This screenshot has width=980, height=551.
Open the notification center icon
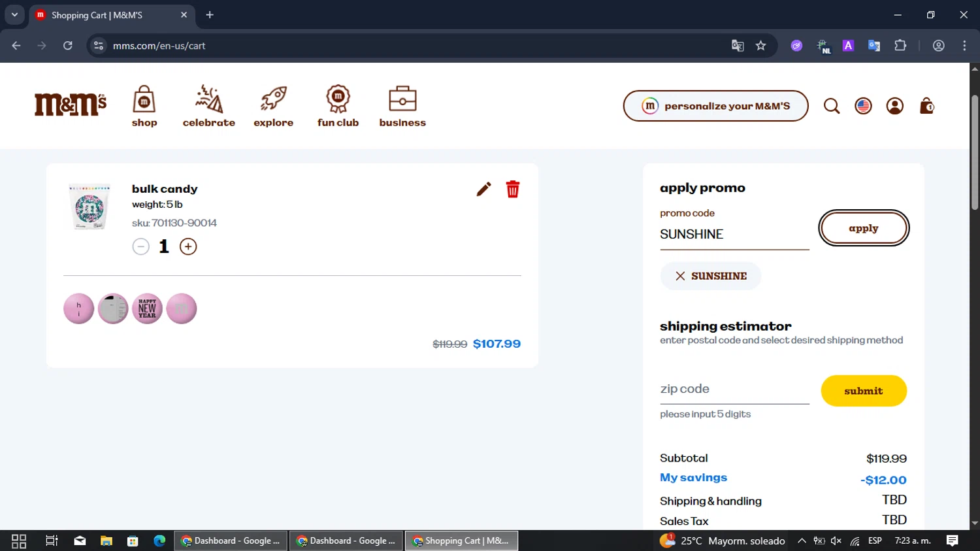point(952,541)
